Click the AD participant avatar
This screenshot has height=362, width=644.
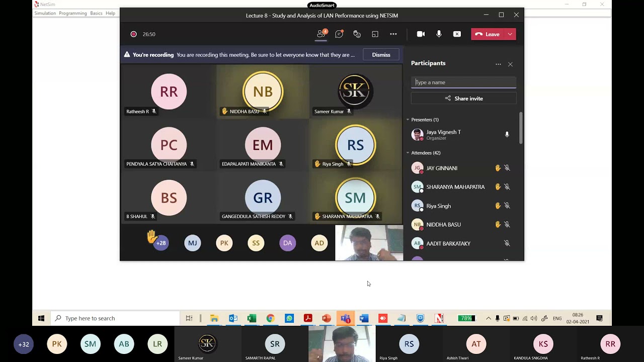coord(319,243)
